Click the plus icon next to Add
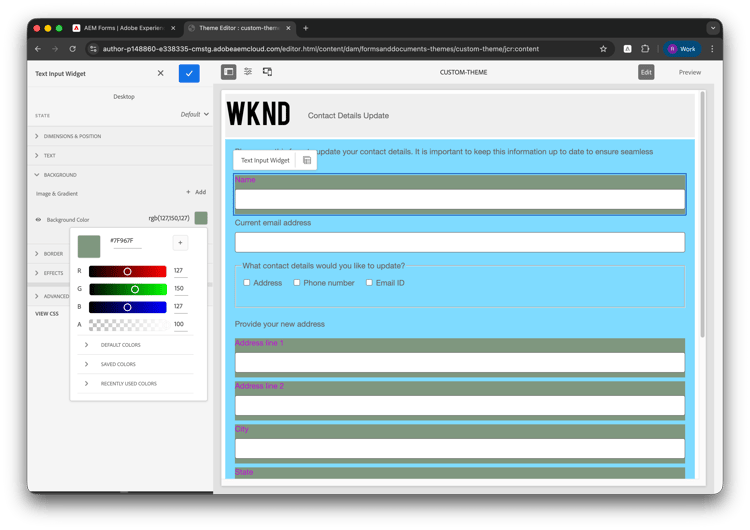This screenshot has height=530, width=750. coord(188,192)
